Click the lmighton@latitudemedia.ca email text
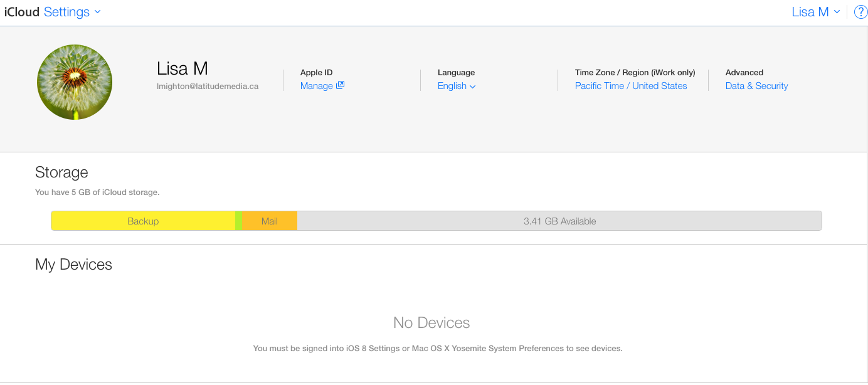Viewport: 868px width, 385px height. [x=208, y=87]
